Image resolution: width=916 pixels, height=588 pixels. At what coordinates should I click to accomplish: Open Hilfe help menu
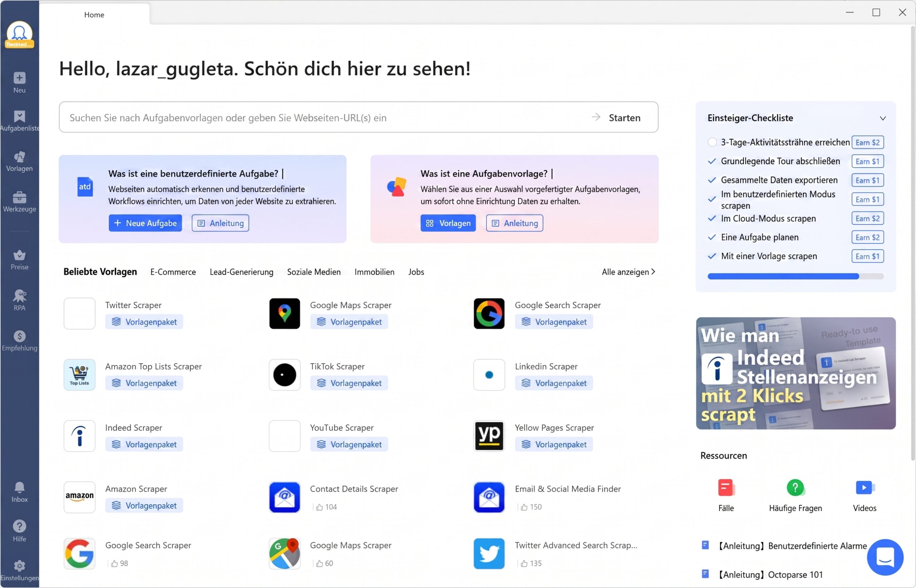click(19, 531)
